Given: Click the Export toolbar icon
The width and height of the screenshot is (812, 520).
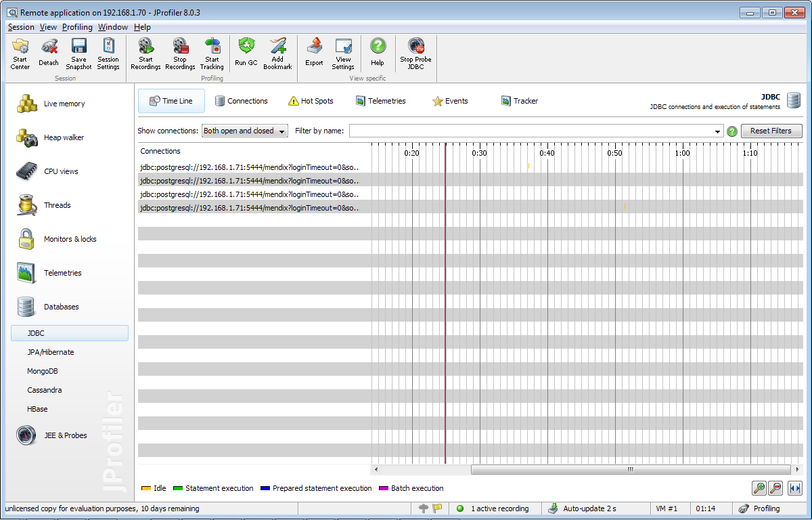Looking at the screenshot, I should tap(314, 53).
